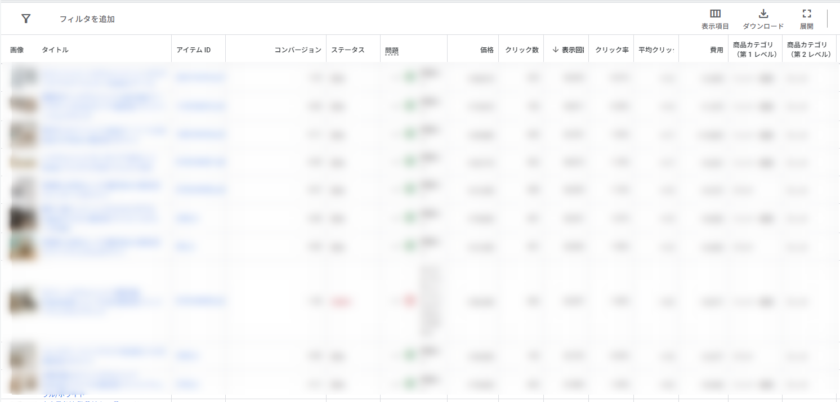
Task: Click the filter funnel icon
Action: (x=26, y=18)
